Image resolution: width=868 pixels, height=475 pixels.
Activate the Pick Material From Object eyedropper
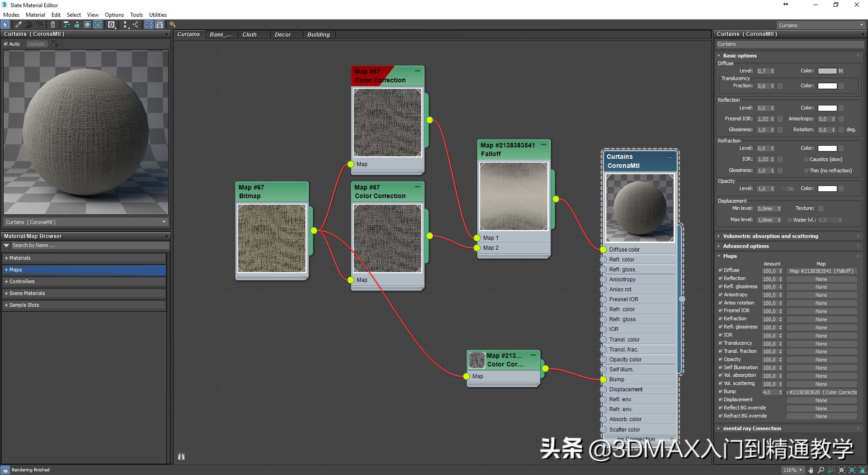[18, 25]
